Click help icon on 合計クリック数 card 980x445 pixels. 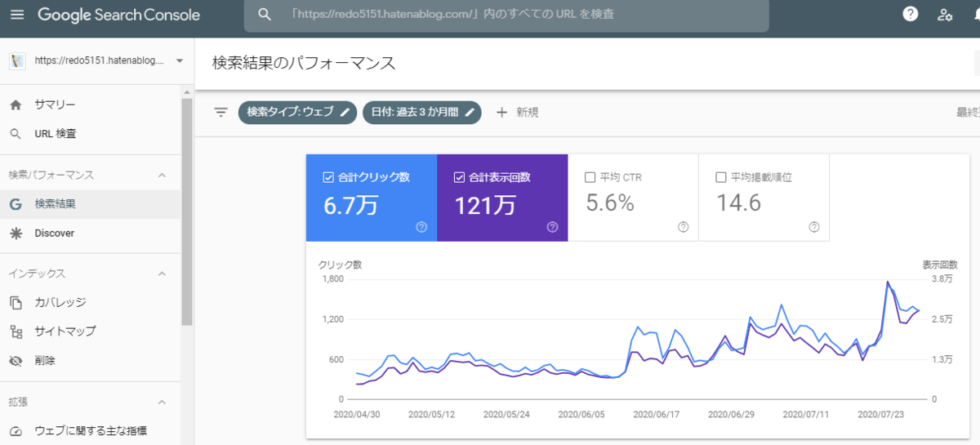[421, 227]
